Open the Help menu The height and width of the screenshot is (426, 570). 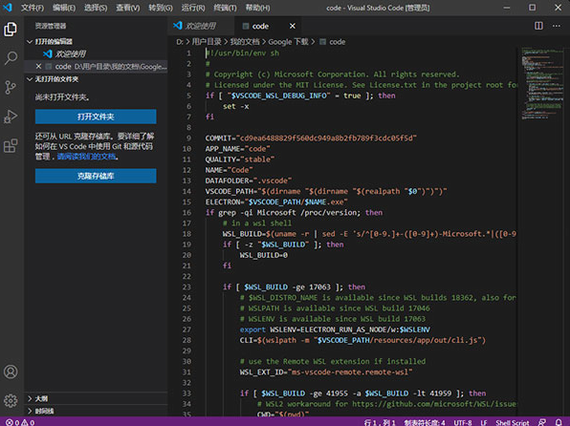(x=257, y=8)
